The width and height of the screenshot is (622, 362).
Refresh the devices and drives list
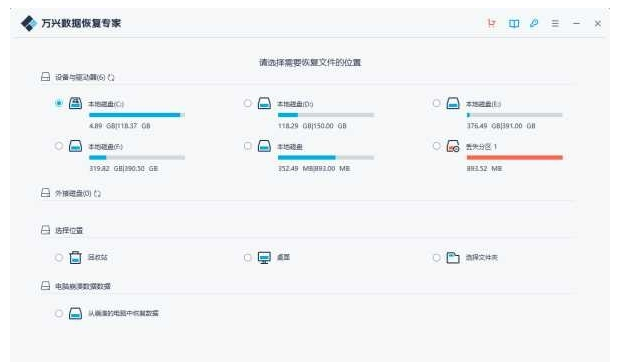click(111, 77)
